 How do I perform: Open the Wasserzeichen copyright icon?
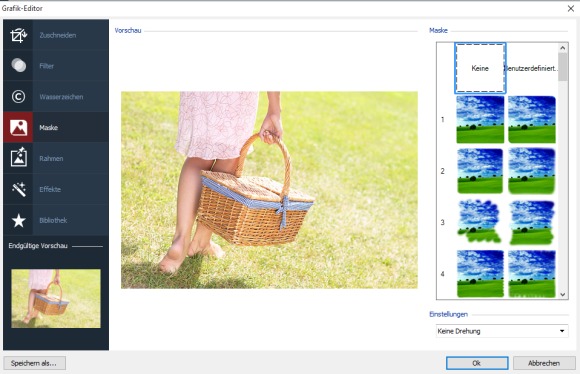coord(18,97)
